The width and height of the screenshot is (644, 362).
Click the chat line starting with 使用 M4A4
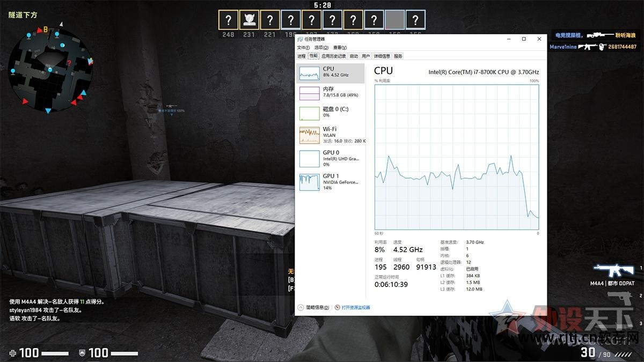tap(56, 301)
